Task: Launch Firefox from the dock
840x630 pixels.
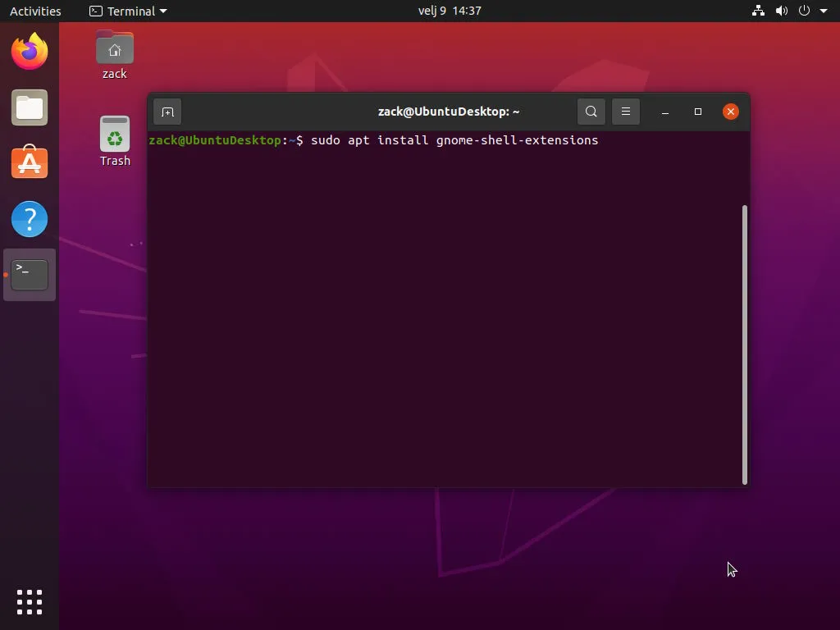Action: [30, 52]
